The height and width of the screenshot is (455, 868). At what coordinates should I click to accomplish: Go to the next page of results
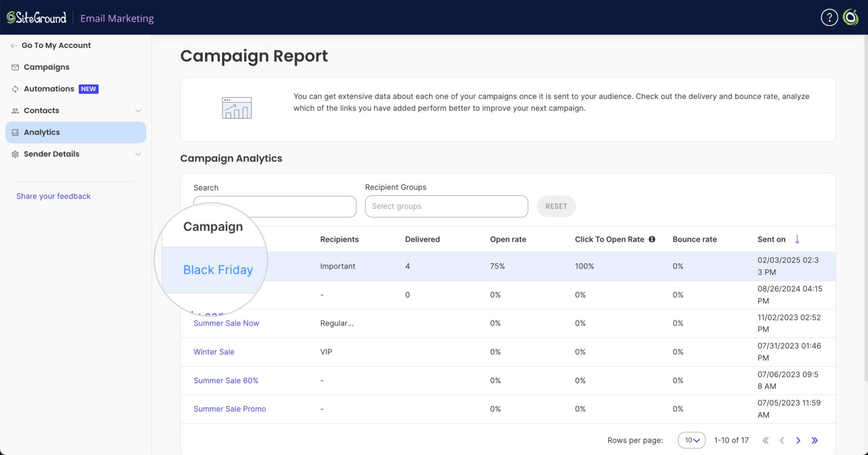click(x=798, y=440)
